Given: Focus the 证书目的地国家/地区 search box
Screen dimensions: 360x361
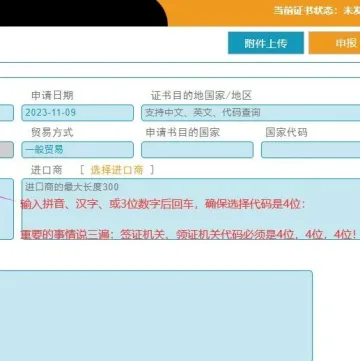Looking at the screenshot, I should point(251,113).
